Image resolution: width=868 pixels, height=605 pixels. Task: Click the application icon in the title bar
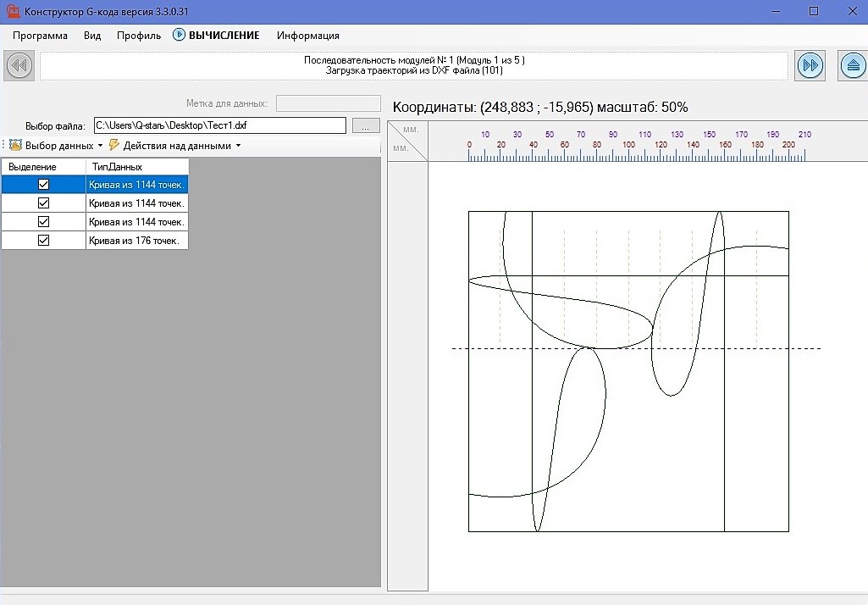tap(13, 11)
